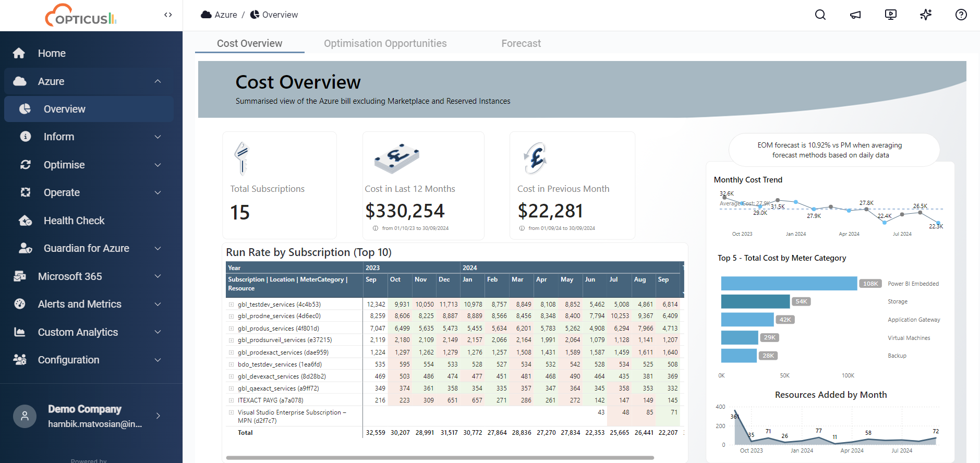Switch to the Optimisation Opportunities tab
Screen dimensions: 980x463
[385, 43]
